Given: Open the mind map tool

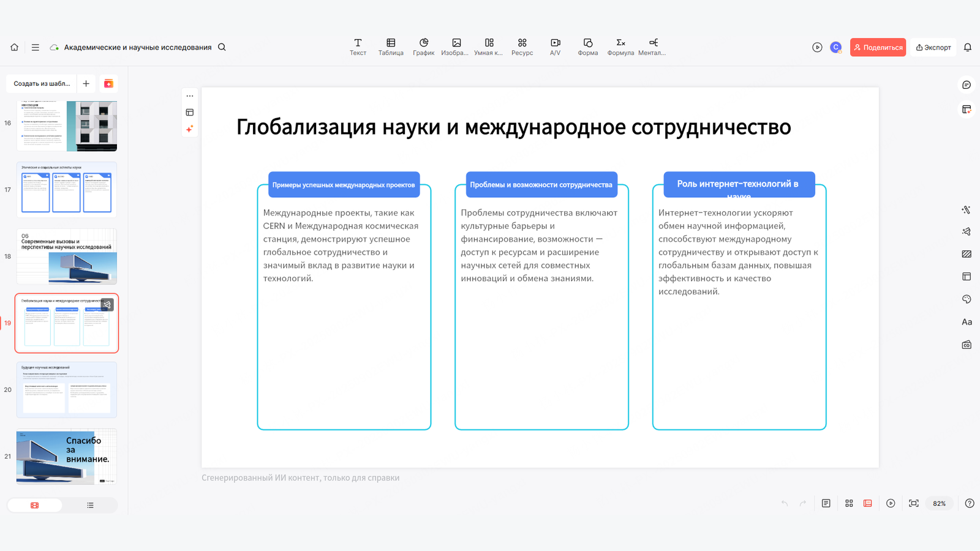Looking at the screenshot, I should 653,47.
